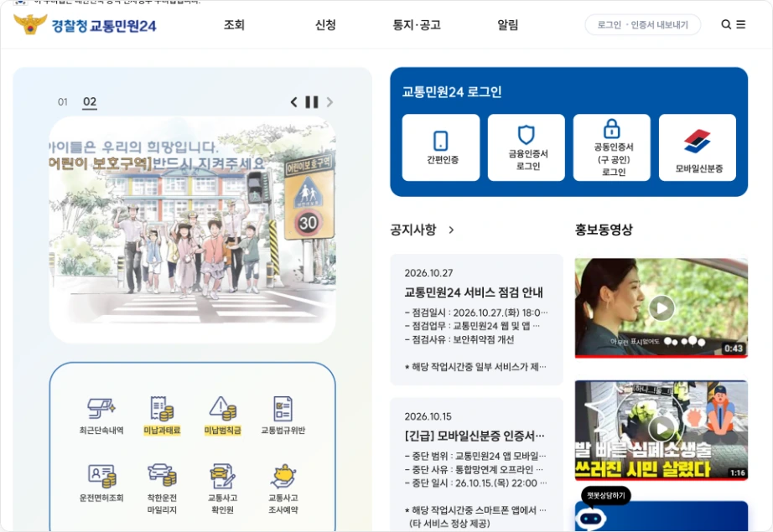
Task: Click the 2026.10.15 notice date
Action: click(428, 416)
